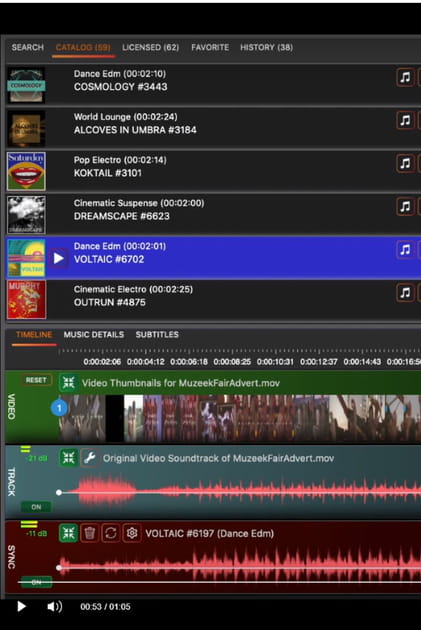
Task: Open the MUSIC DETAILS tab
Action: [94, 335]
